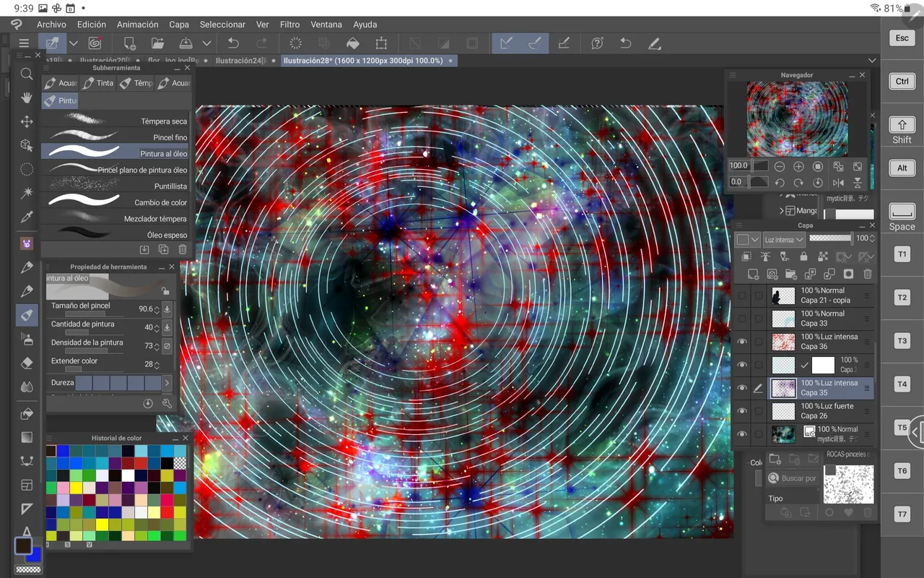
Task: Click the new layer folder icon
Action: click(x=791, y=274)
